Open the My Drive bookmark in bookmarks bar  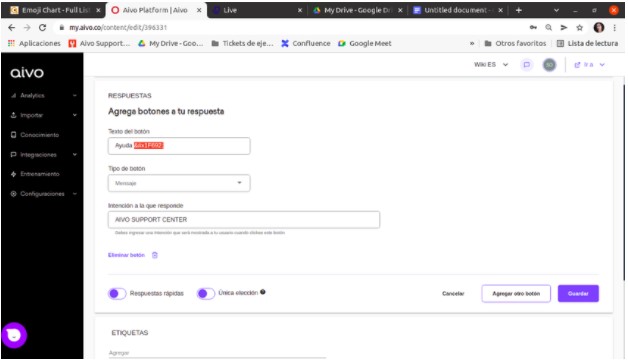[x=171, y=43]
